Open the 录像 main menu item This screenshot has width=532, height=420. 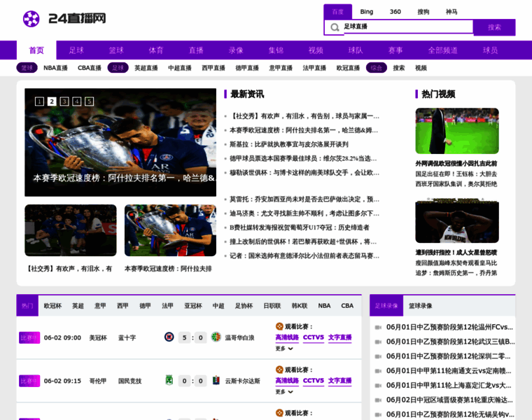(236, 50)
